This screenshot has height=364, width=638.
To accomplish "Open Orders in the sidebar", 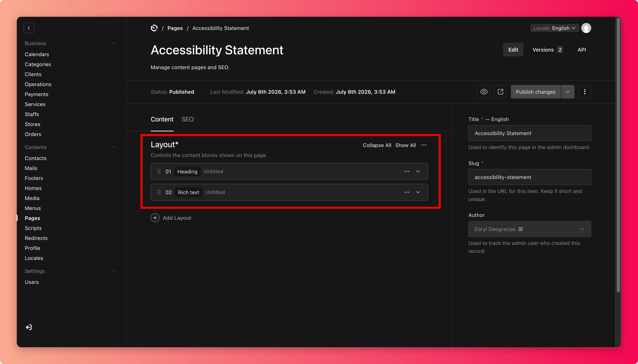I will [33, 134].
